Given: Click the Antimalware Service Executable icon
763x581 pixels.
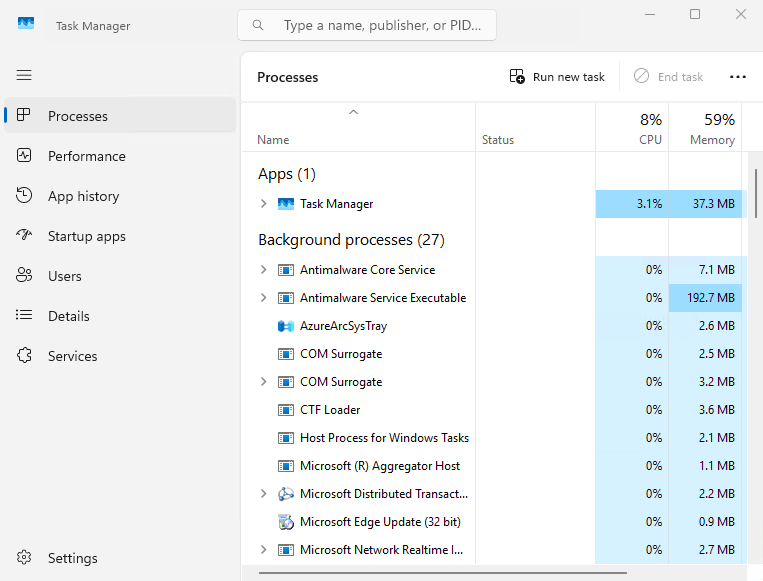Looking at the screenshot, I should point(286,298).
